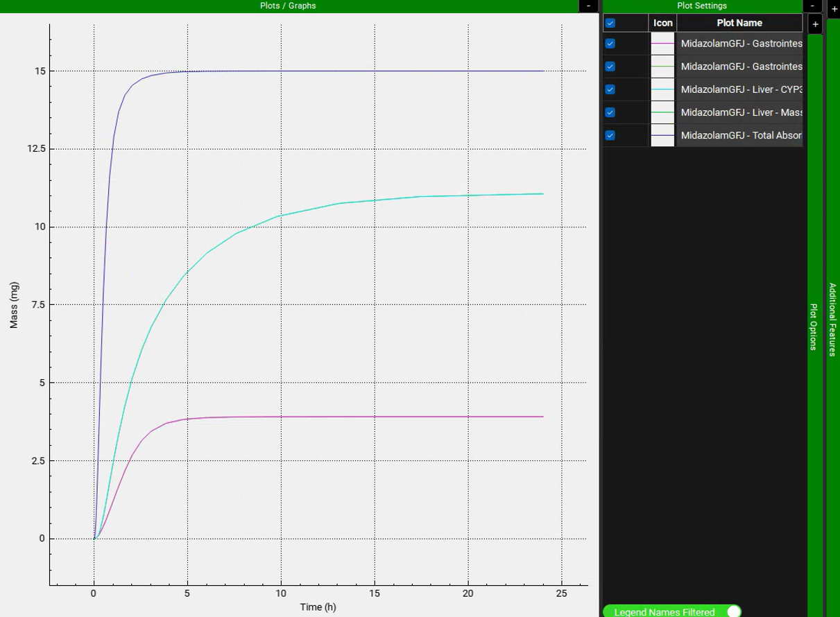Viewport: 840px width, 617px height.
Task: Hide the MidazolamGFJ Total Absor plot via checkbox
Action: (610, 135)
